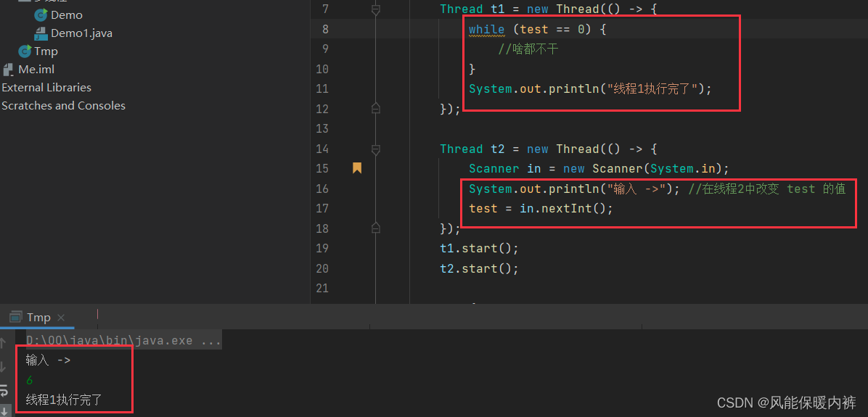
Task: Click the bookmark marker on line 15
Action: [357, 168]
